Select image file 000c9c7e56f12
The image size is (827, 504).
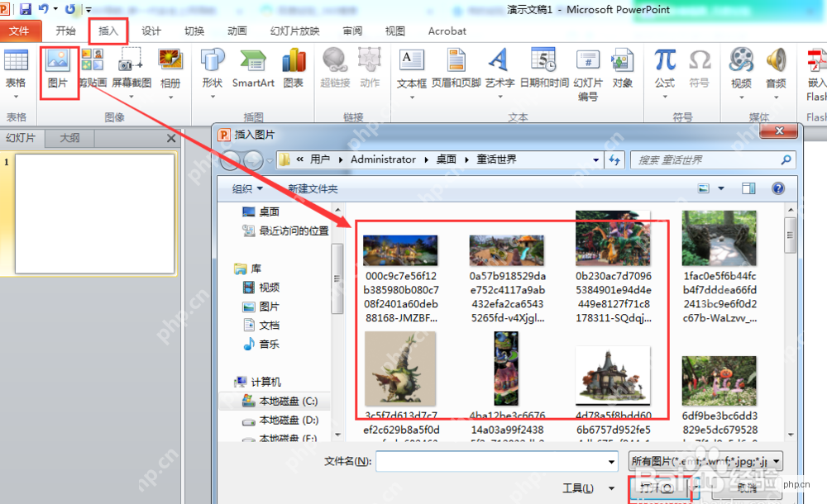(401, 278)
